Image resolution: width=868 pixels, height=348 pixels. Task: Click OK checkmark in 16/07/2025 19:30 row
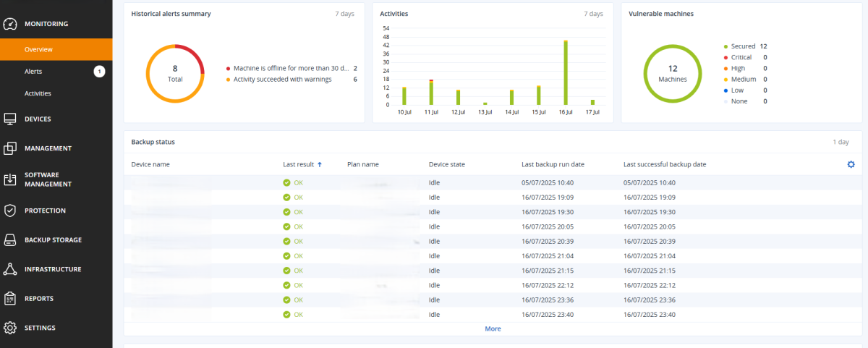287,212
